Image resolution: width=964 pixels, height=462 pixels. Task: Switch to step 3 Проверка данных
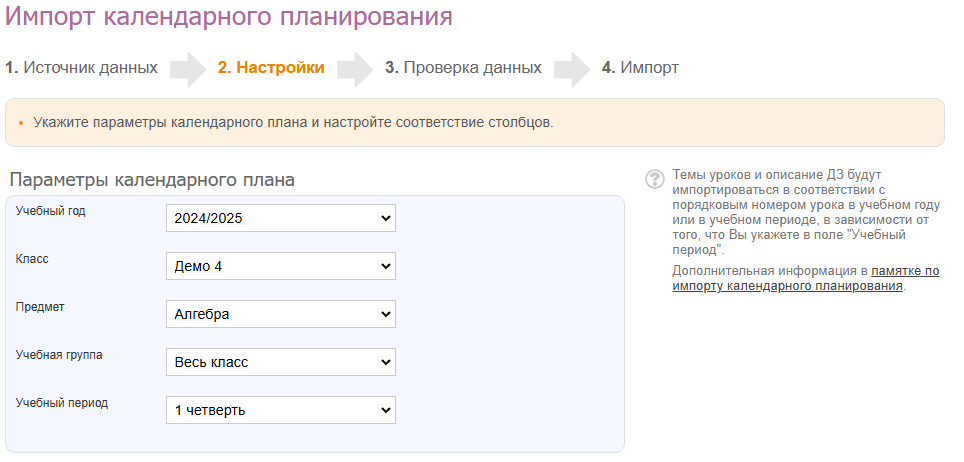pyautogui.click(x=463, y=68)
